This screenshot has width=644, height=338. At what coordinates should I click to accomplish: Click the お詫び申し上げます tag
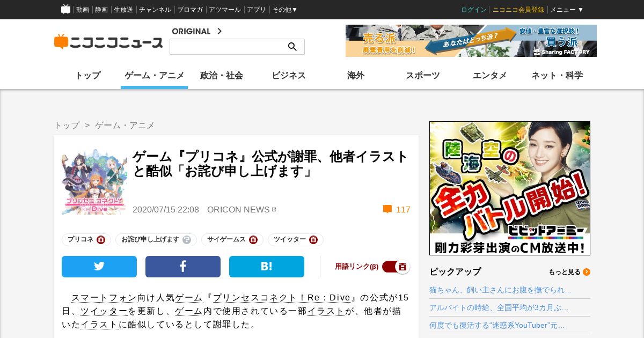click(x=150, y=240)
